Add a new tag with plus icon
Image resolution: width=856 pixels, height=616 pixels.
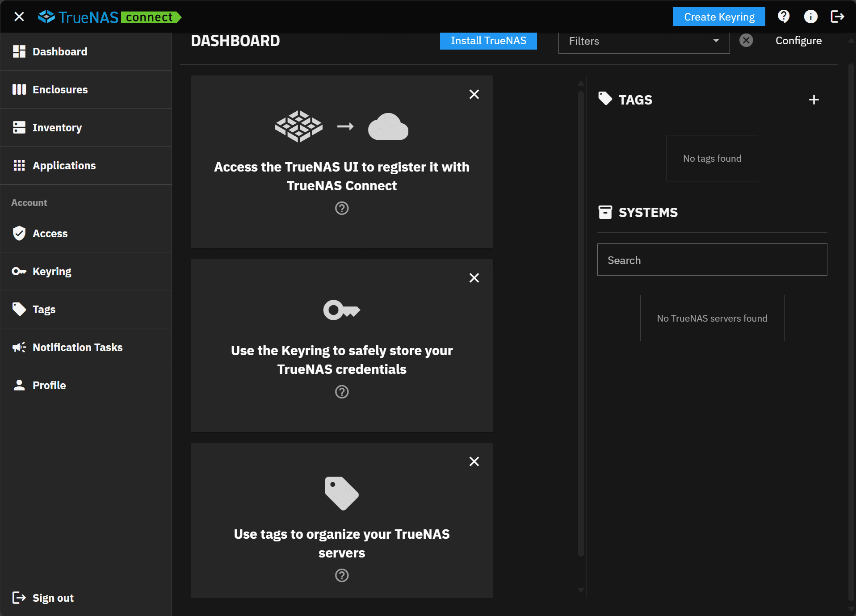pos(814,100)
